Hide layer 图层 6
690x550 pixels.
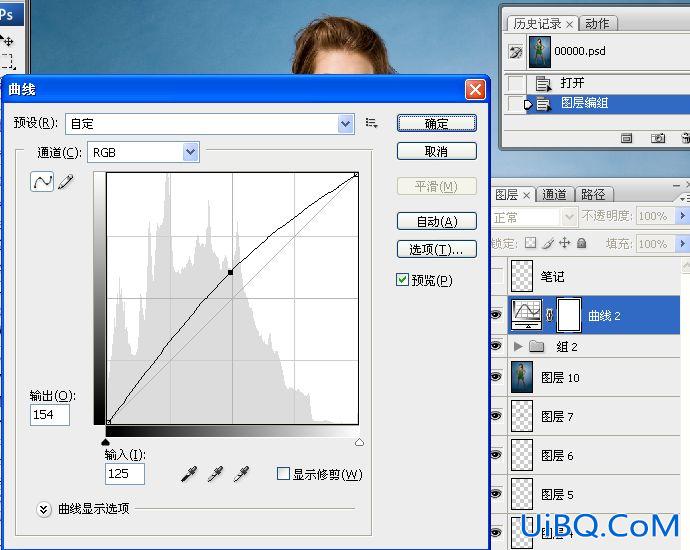tap(496, 455)
